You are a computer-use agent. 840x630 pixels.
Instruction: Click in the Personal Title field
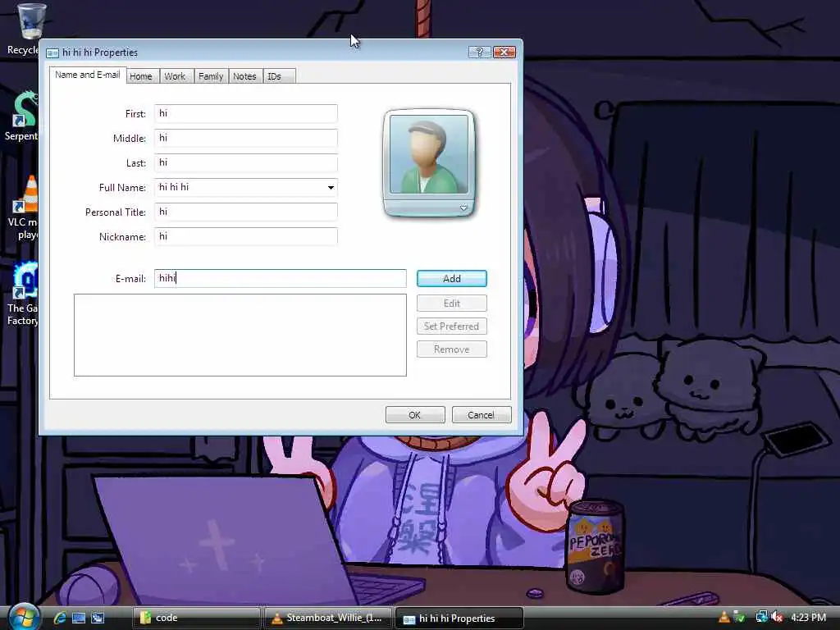coord(246,212)
